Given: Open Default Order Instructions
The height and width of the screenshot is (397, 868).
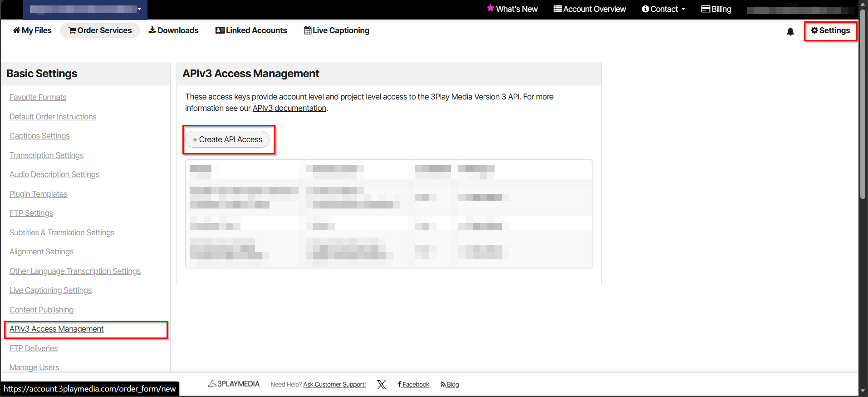Looking at the screenshot, I should pyautogui.click(x=53, y=117).
